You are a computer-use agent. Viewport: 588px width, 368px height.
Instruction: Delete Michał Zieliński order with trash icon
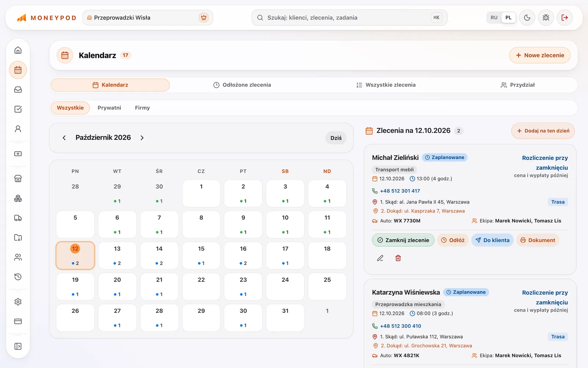pos(398,258)
